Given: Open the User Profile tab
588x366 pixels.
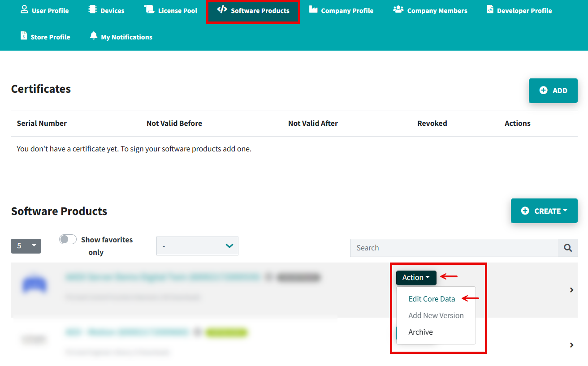Looking at the screenshot, I should pyautogui.click(x=45, y=10).
